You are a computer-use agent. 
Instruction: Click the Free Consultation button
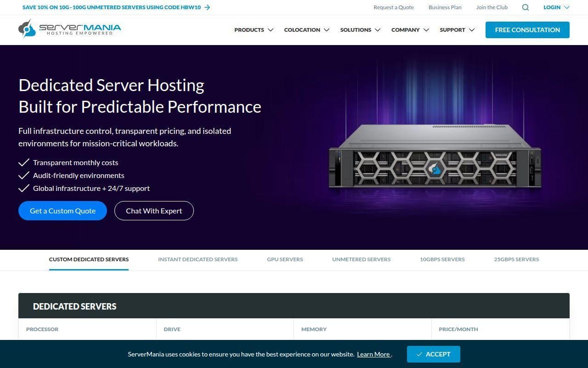tap(527, 30)
